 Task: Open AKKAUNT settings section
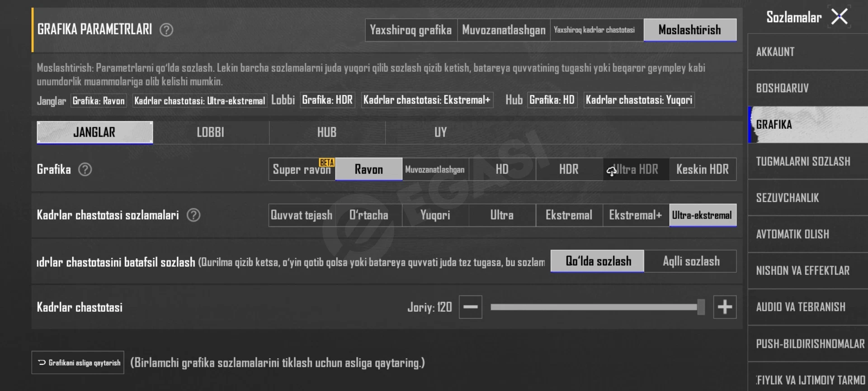pyautogui.click(x=808, y=52)
